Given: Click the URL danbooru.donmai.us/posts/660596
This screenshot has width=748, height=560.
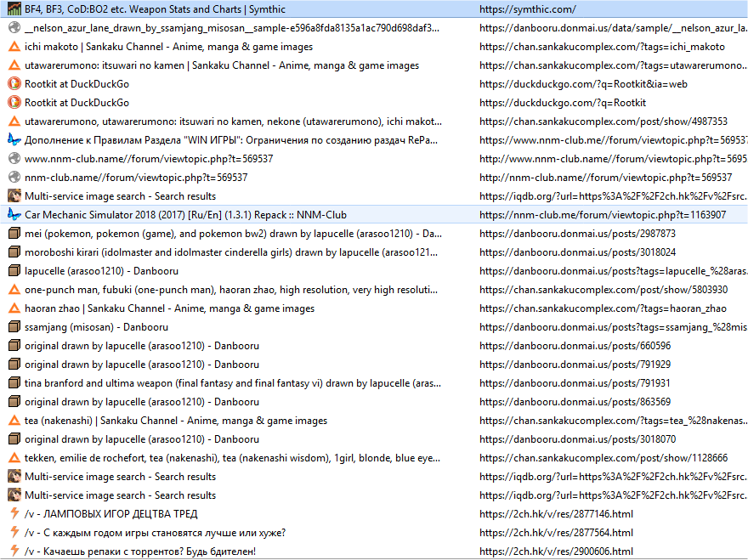Looking at the screenshot, I should coord(575,345).
